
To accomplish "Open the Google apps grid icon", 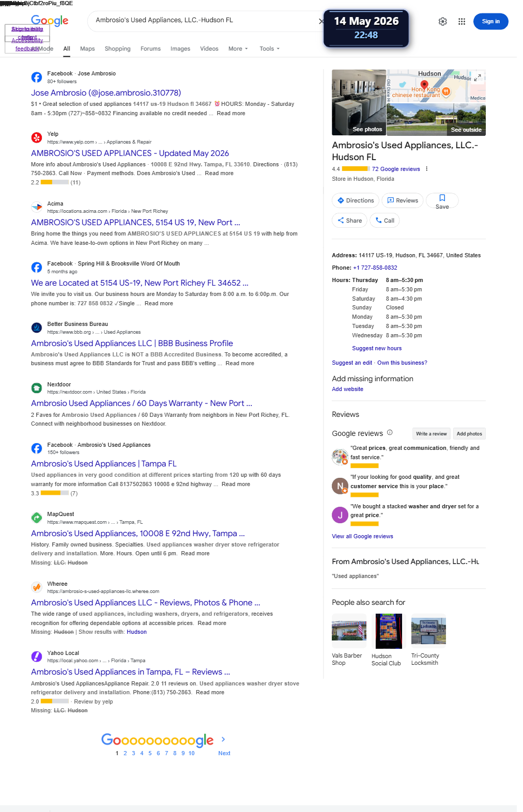I will pos(462,22).
